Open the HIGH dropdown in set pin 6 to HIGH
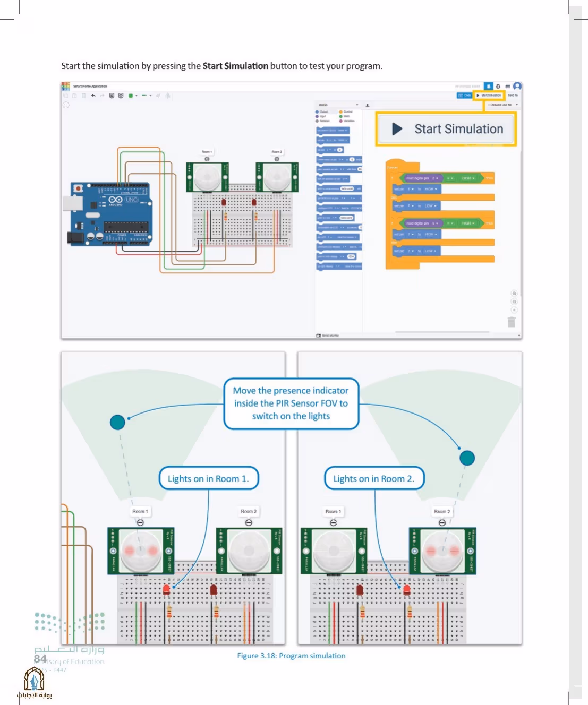Viewport: 588px width, 705px height. [431, 189]
